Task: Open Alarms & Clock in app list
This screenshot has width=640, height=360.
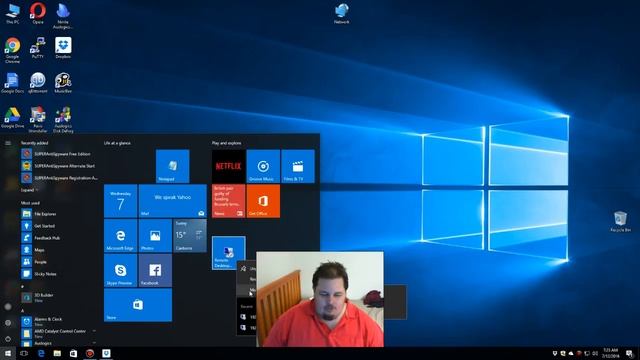Action: click(60, 321)
